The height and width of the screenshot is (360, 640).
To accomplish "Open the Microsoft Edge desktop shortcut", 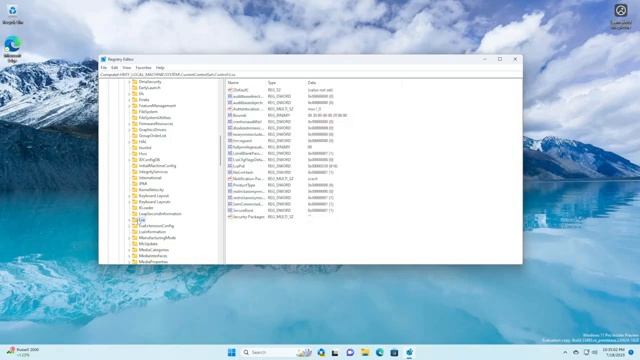I will coord(12,49).
